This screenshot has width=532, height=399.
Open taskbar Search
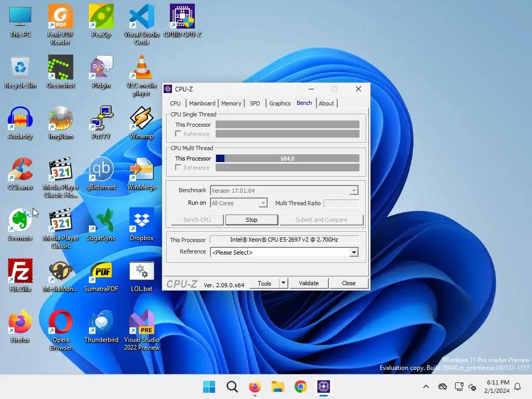(232, 387)
